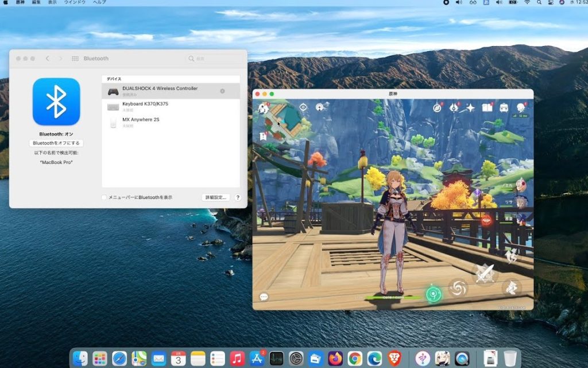Open the ウインドウ menu
588x368 pixels.
75,3
